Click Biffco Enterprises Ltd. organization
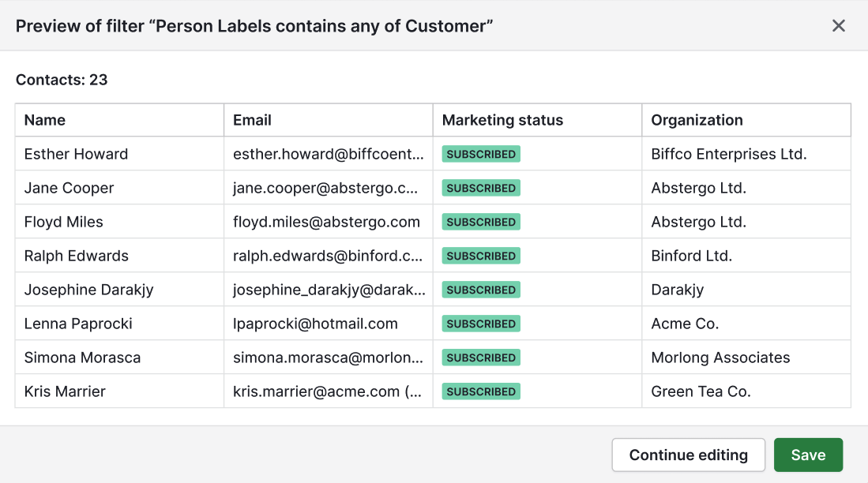This screenshot has width=868, height=483. point(728,154)
